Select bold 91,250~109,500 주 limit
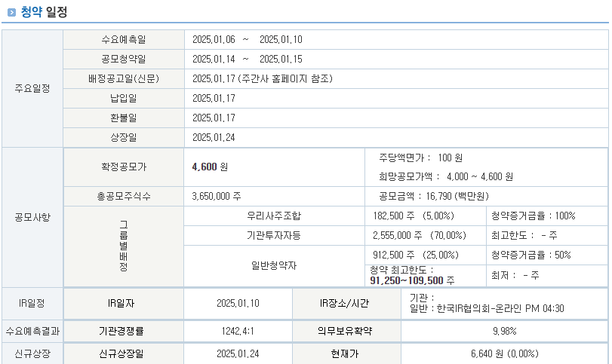This screenshot has width=612, height=364. tap(412, 280)
